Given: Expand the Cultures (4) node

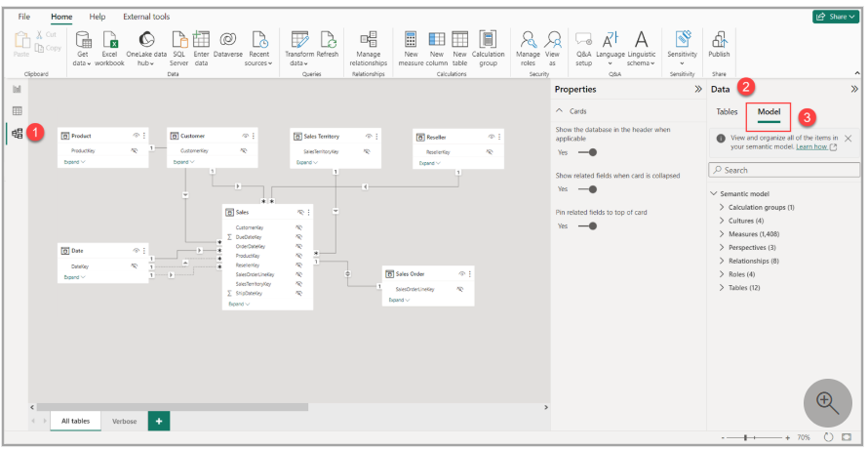Looking at the screenshot, I should point(722,221).
